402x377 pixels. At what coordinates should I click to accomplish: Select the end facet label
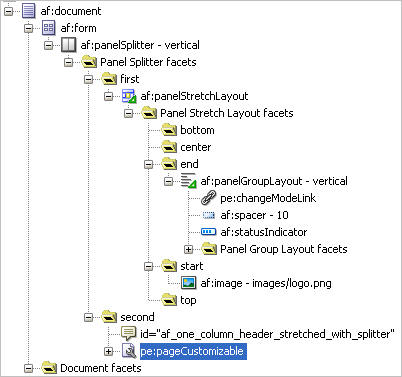(x=189, y=164)
